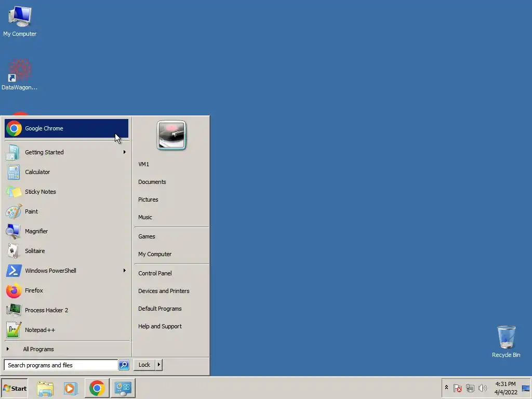Open Google Chrome from Start menu list
This screenshot has height=399, width=532.
click(66, 128)
